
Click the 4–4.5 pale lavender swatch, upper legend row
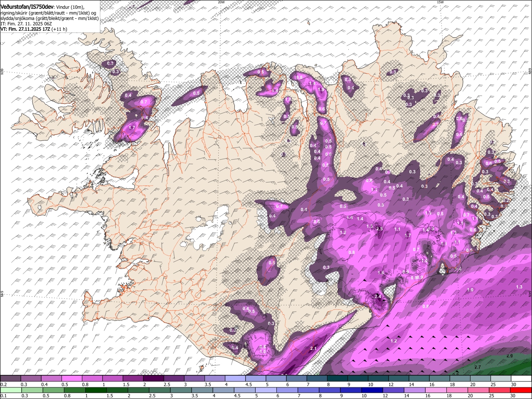tap(235, 379)
